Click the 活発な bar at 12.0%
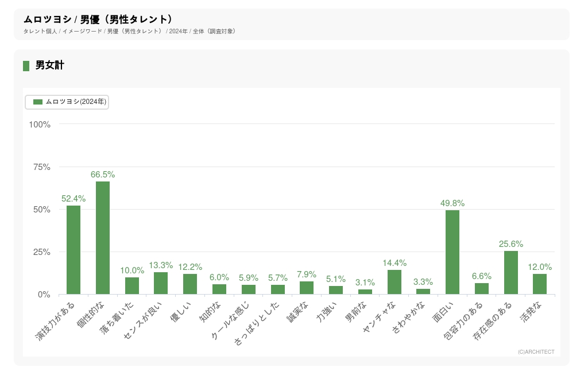 click(540, 284)
